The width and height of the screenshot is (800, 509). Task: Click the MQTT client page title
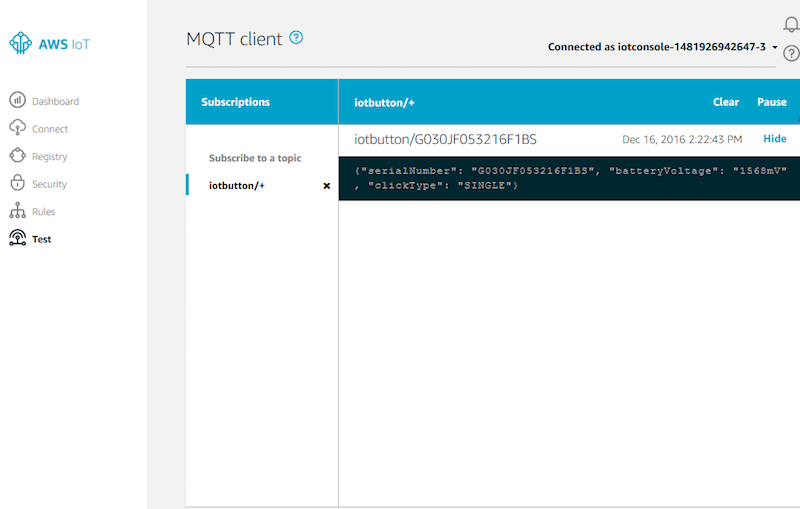234,39
